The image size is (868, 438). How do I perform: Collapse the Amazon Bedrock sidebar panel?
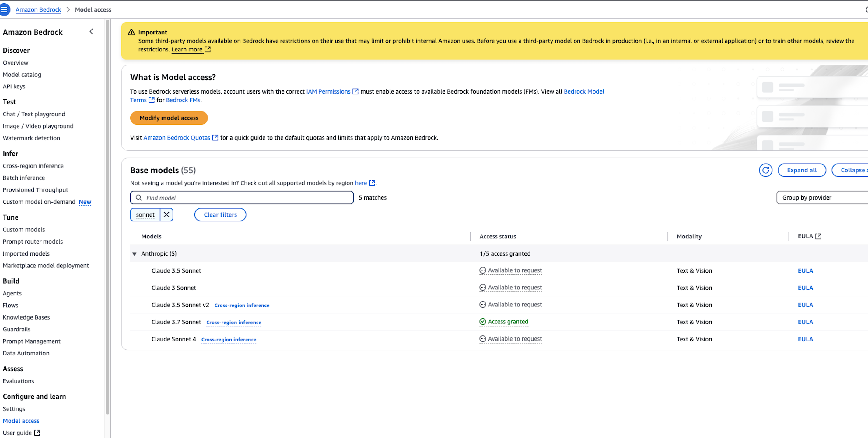(x=91, y=31)
